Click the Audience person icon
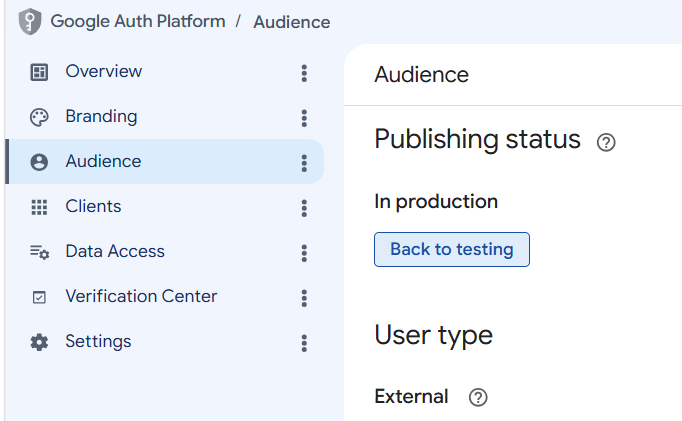The width and height of the screenshot is (682, 421). (x=39, y=162)
